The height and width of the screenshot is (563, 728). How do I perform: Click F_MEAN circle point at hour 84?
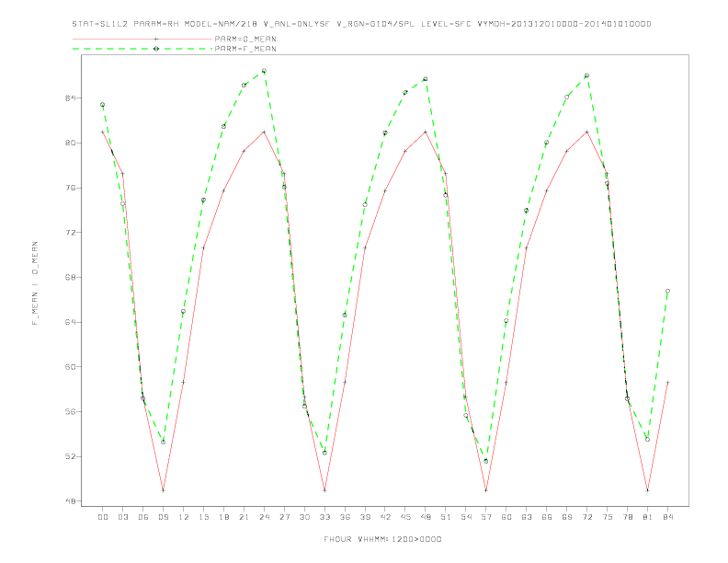(667, 291)
